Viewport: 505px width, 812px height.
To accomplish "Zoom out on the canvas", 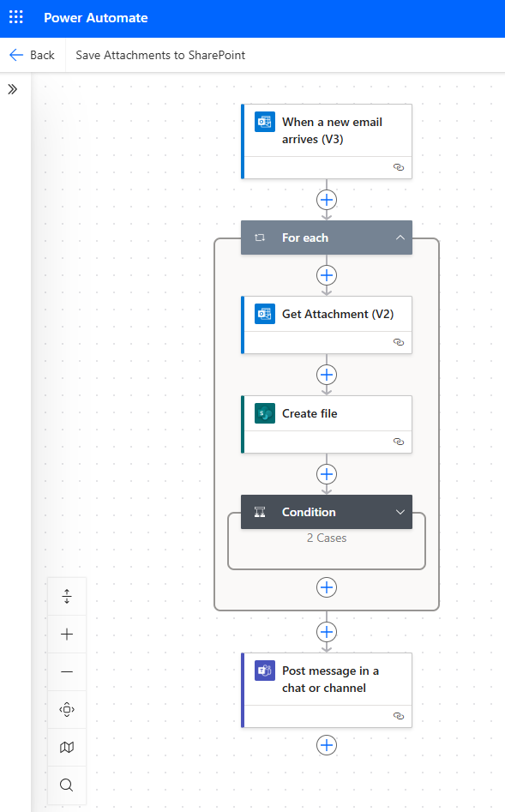I will 67,671.
